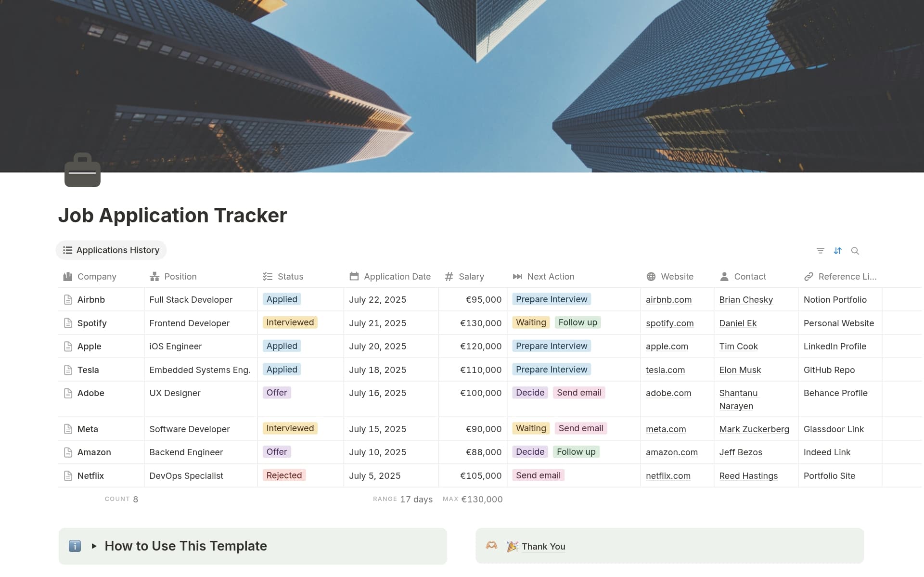Click the Application Date calendar icon

click(x=354, y=276)
